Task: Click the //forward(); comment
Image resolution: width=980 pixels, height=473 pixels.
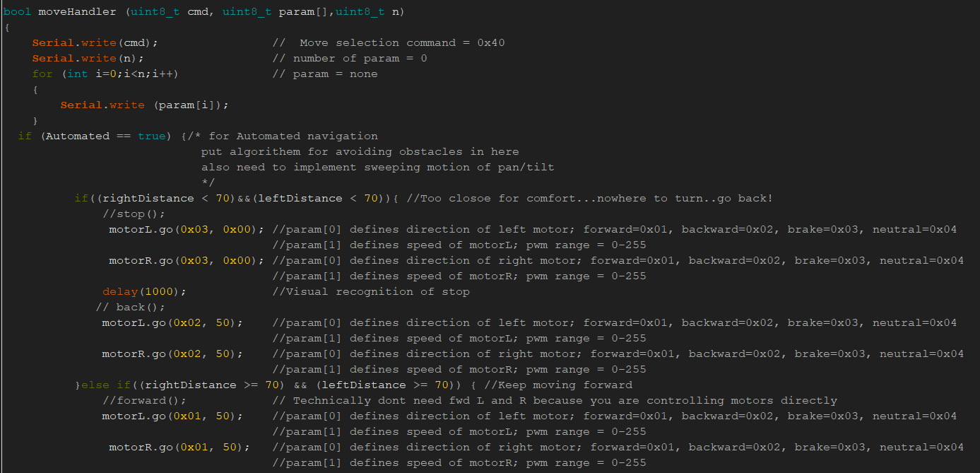Action: pos(144,401)
